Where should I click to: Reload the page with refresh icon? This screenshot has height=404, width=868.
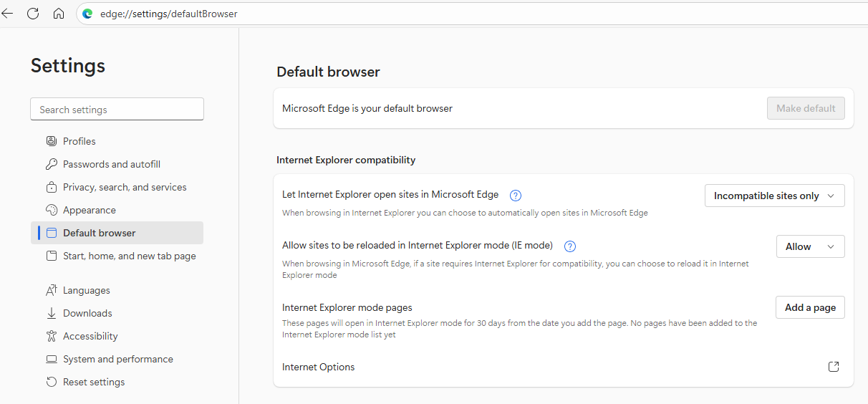[33, 14]
